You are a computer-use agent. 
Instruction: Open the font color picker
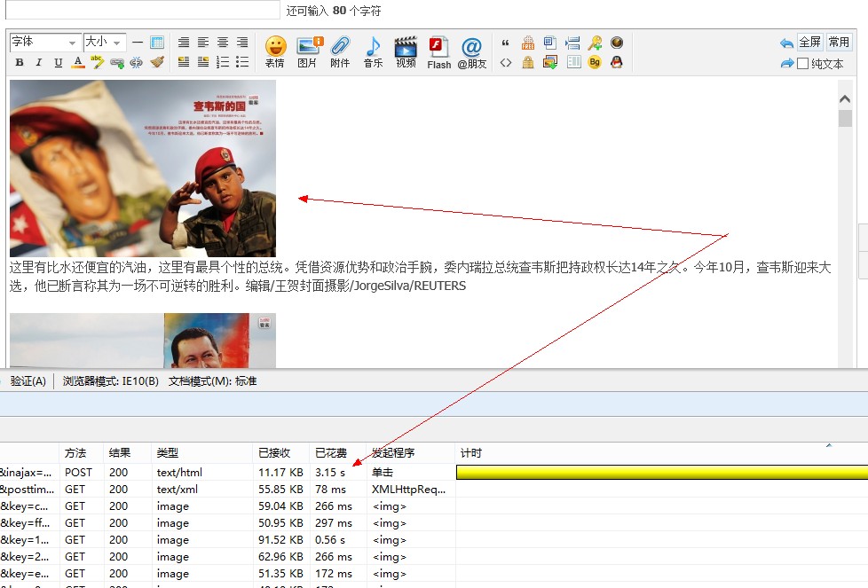[78, 62]
